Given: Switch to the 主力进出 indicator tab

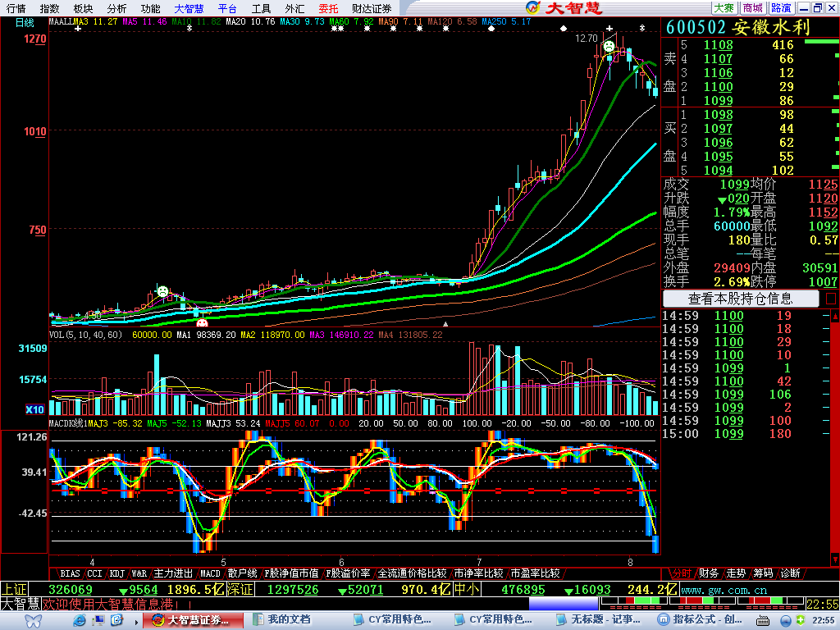Looking at the screenshot, I should point(173,573).
